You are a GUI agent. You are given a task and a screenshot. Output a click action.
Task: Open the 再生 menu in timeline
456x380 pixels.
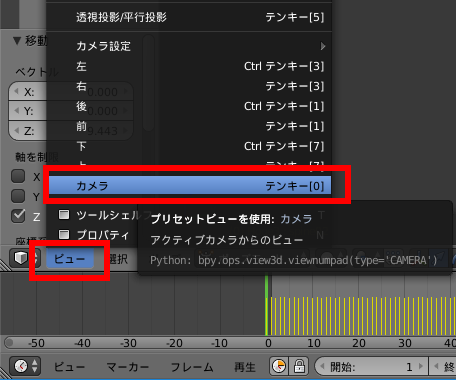245,367
